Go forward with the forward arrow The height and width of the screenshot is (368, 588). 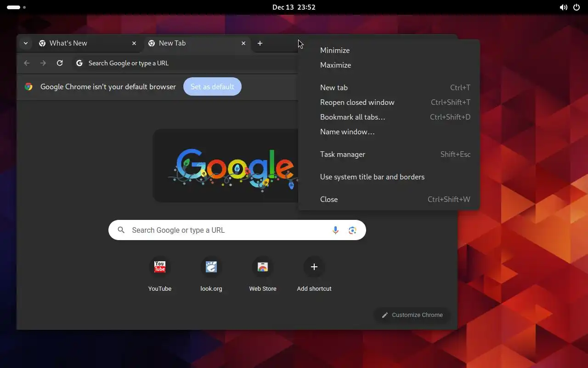tap(43, 63)
